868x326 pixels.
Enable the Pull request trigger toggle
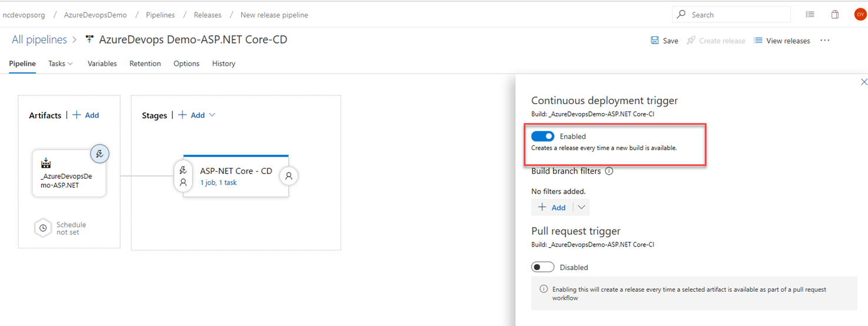542,267
